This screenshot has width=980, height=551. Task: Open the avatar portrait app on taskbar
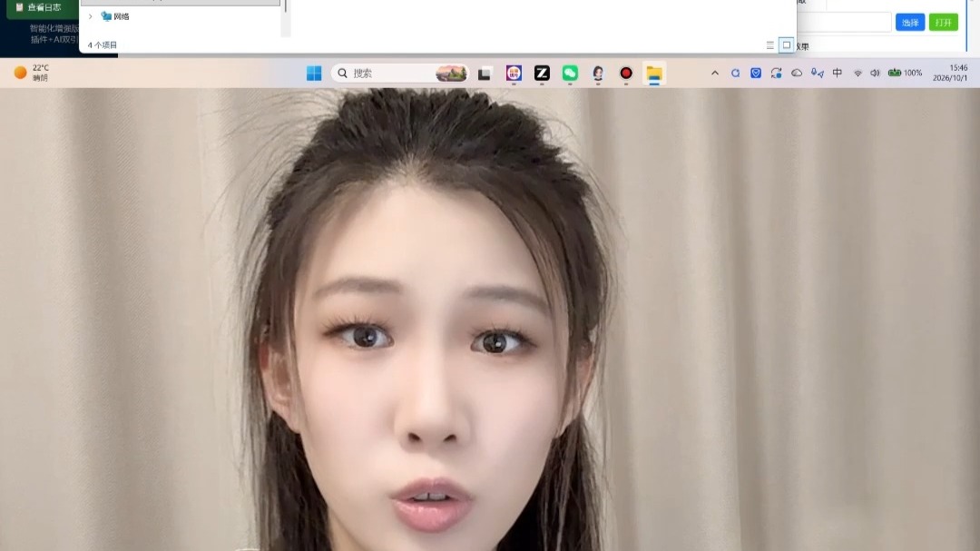pyautogui.click(x=598, y=74)
